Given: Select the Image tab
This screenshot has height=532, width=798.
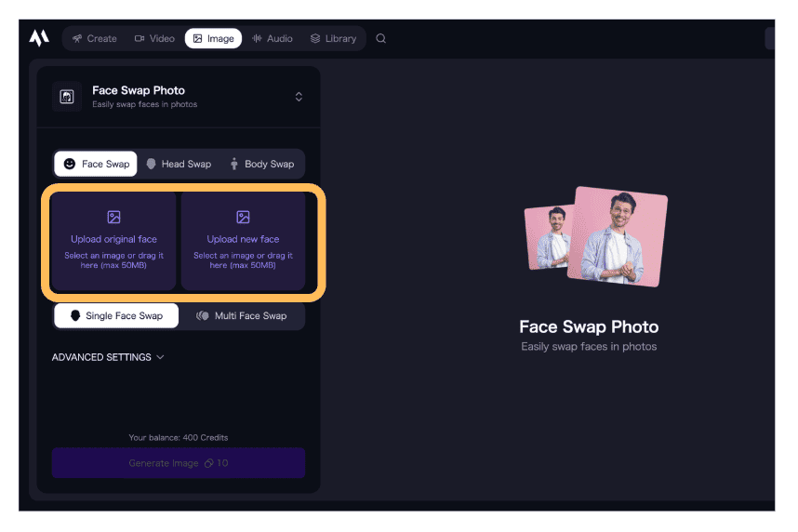Looking at the screenshot, I should pos(213,38).
